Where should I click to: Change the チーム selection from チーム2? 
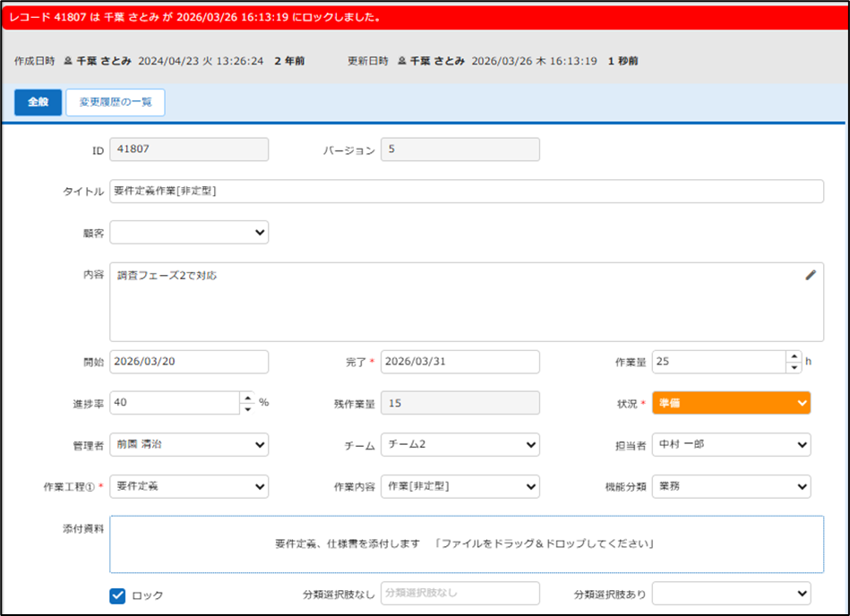pyautogui.click(x=459, y=445)
